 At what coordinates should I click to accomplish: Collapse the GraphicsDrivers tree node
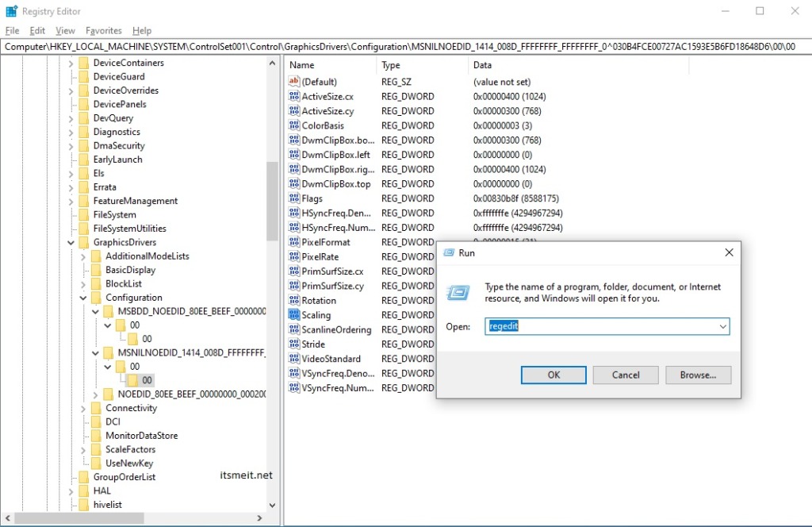click(x=70, y=241)
